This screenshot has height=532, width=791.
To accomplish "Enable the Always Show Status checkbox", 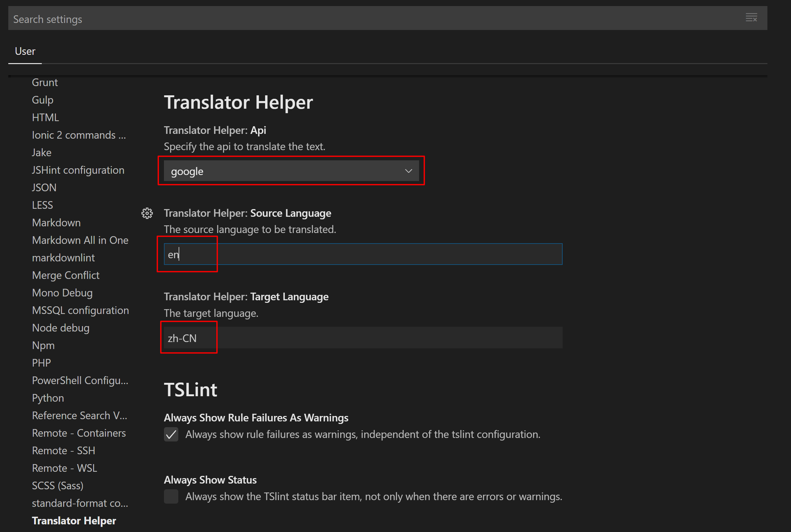I will point(171,496).
